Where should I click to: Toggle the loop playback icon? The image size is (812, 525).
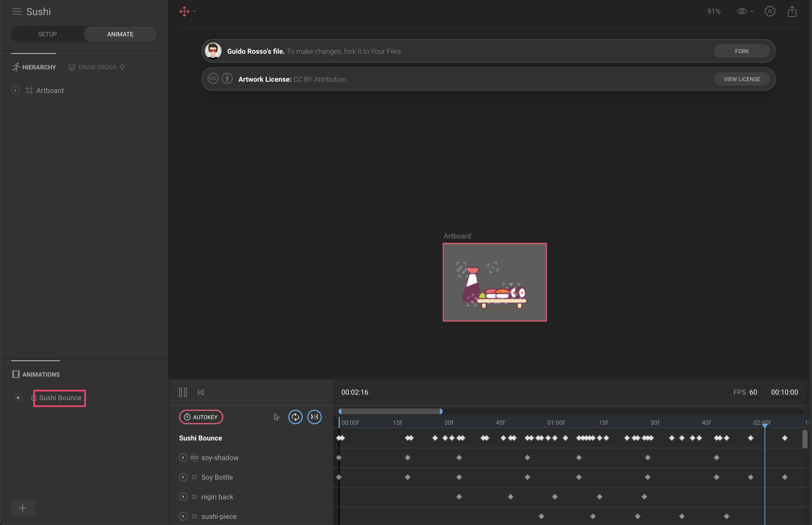295,417
